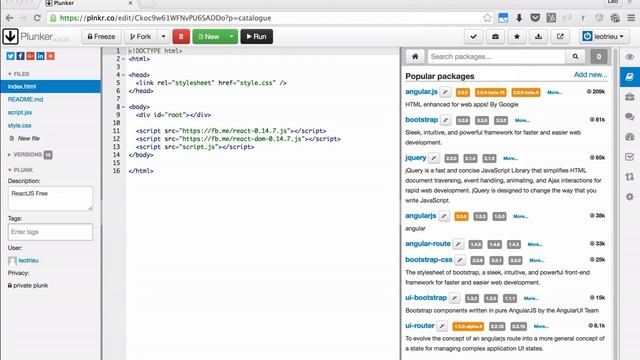Download plunk as zip icon
This screenshot has height=360, width=640.
coord(538,36)
